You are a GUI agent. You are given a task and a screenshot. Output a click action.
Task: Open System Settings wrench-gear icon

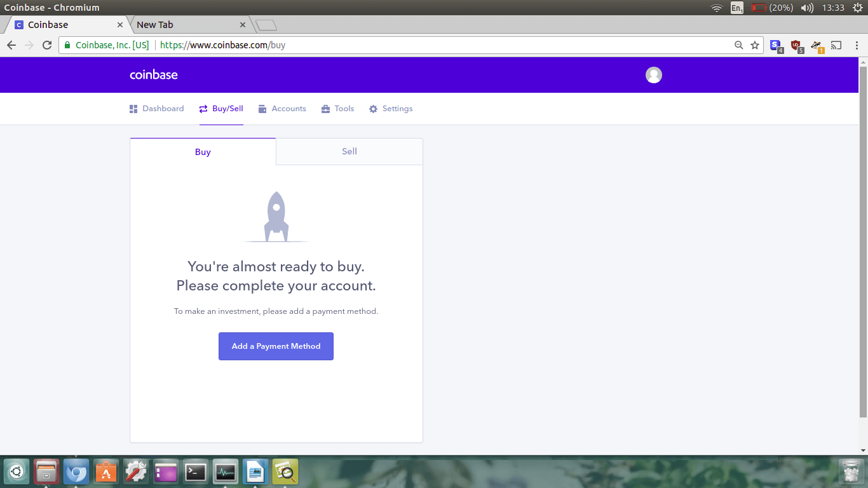[x=136, y=472]
